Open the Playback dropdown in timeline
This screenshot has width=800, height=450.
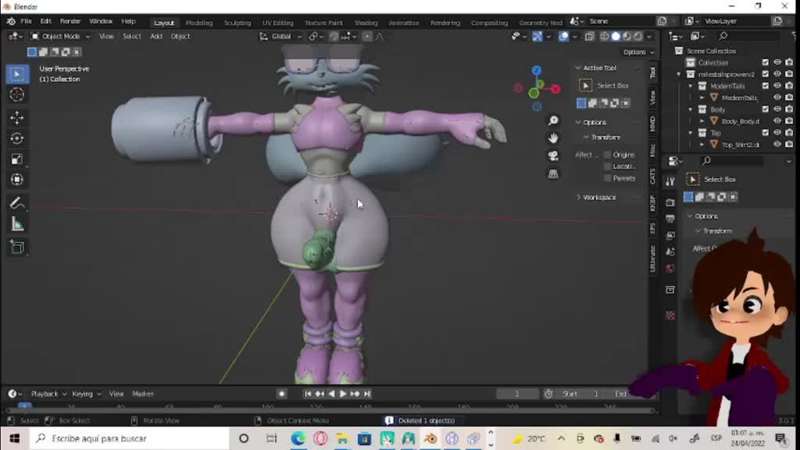(48, 394)
